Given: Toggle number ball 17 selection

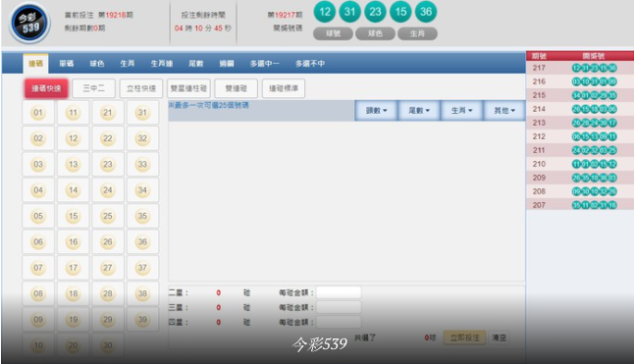Looking at the screenshot, I should pyautogui.click(x=73, y=268).
